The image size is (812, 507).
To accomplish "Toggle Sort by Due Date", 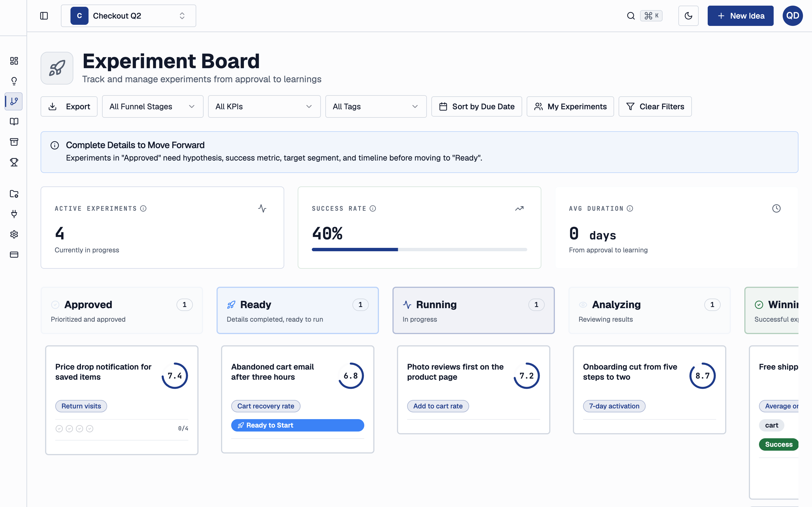I will click(476, 107).
